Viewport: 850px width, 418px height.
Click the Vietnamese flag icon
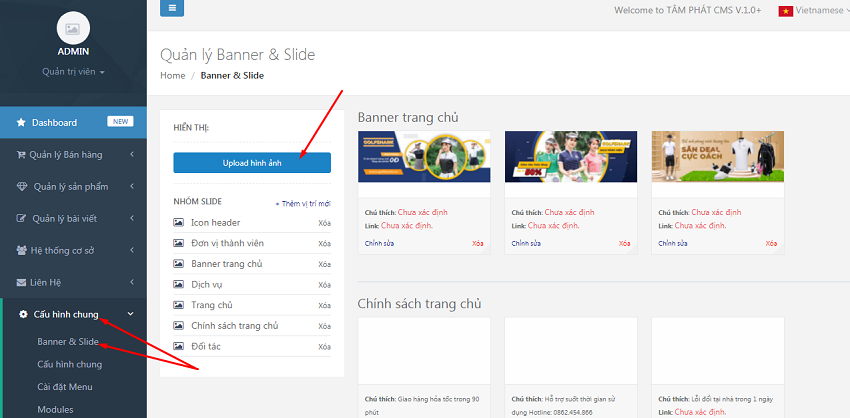coord(786,10)
